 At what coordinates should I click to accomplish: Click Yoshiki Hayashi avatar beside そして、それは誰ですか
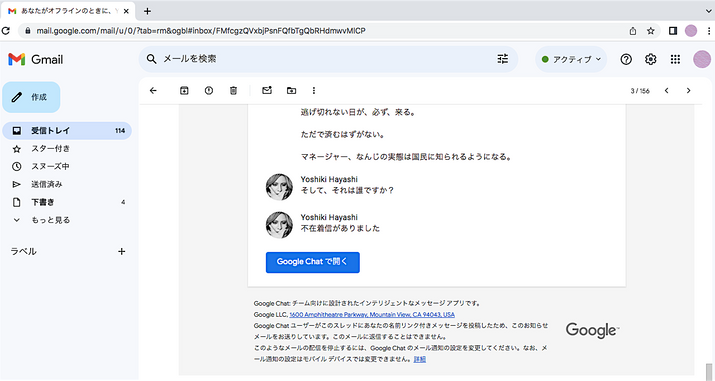(x=279, y=187)
